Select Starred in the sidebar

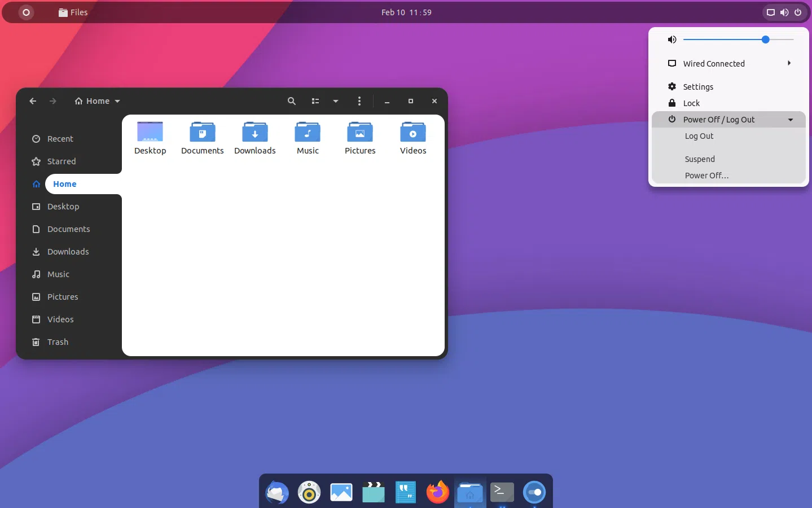[x=61, y=161]
